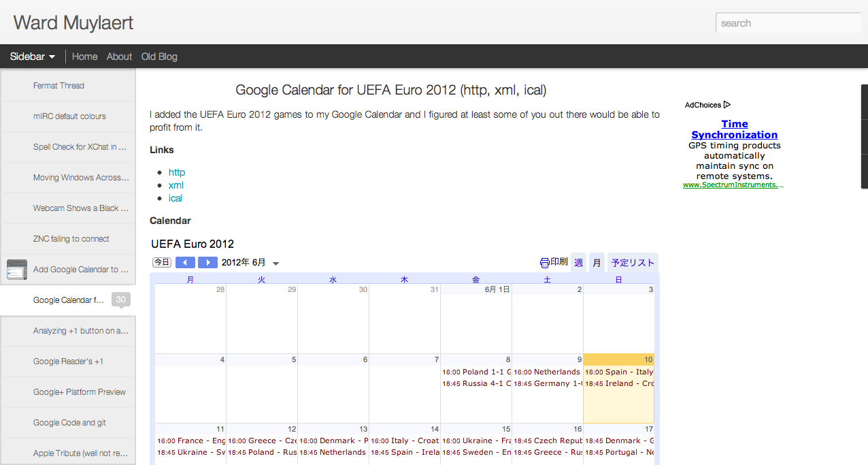Click the 16:00 Italy - Croat event
868x465 pixels.
coord(405,441)
